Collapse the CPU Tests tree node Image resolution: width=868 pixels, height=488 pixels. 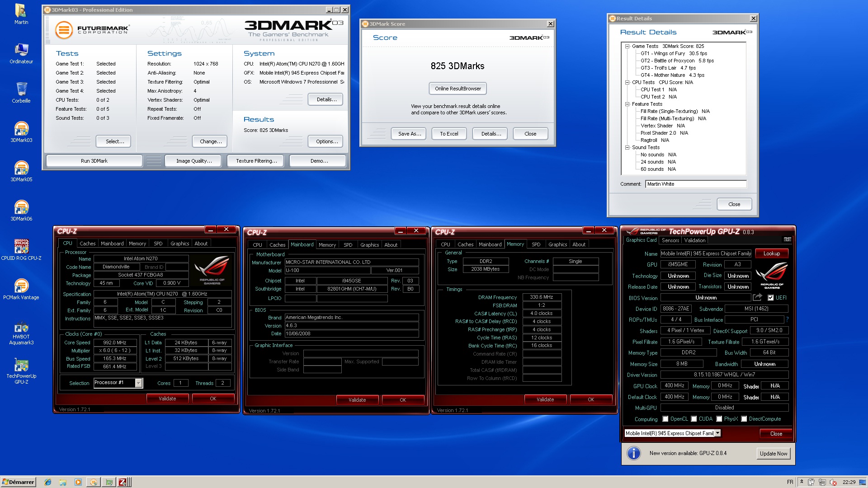(x=627, y=82)
